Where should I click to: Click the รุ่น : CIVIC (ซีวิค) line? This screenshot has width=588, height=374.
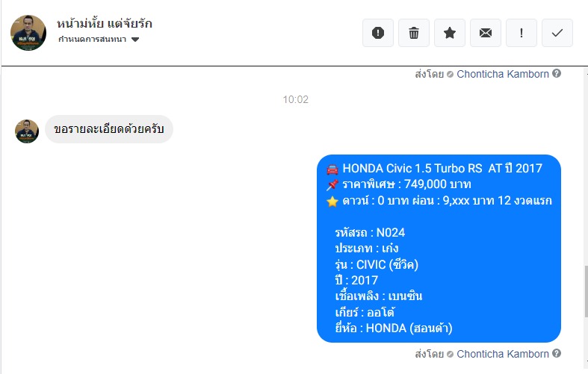click(377, 264)
